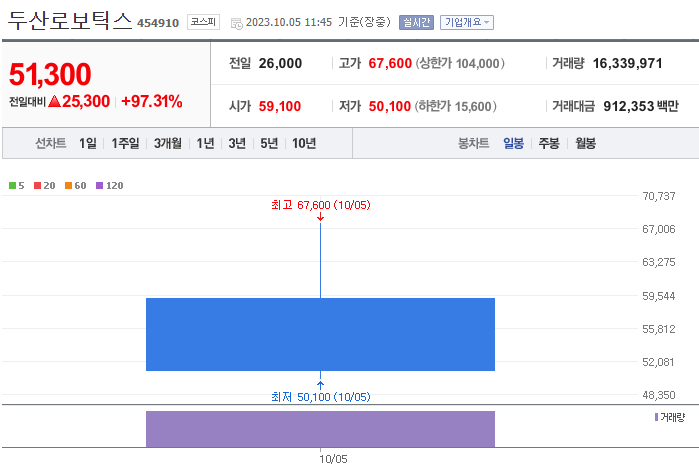
Task: Click the 최저 50,100 (10/05) annotation
Action: [321, 397]
